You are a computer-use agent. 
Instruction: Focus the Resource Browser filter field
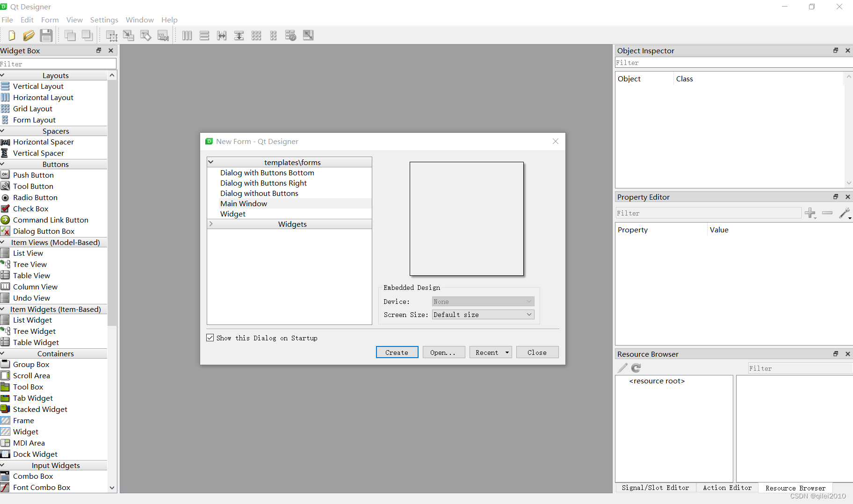tap(800, 368)
